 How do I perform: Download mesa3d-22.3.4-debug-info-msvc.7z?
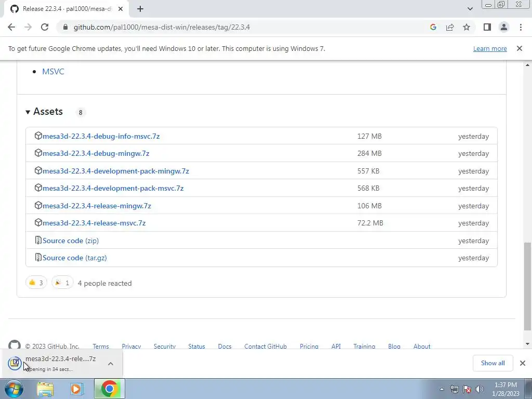click(x=101, y=136)
